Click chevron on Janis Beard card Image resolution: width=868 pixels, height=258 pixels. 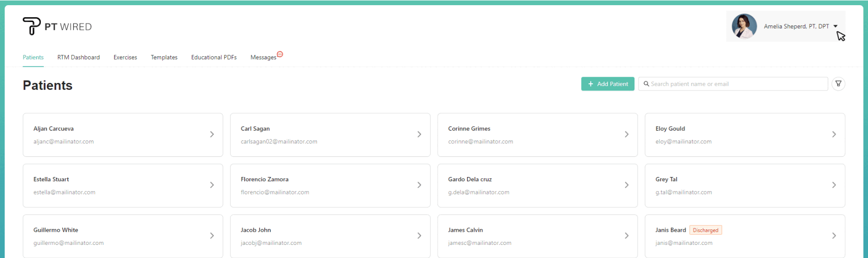(834, 236)
